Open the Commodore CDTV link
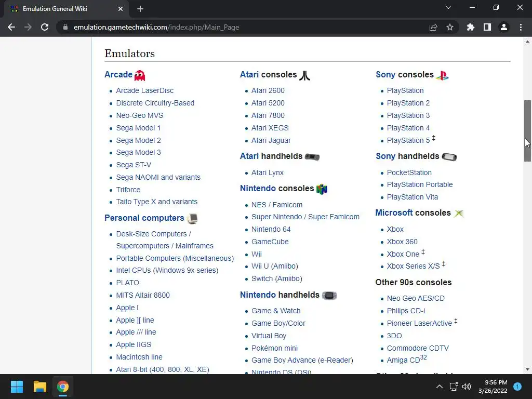This screenshot has width=532, height=399. [x=418, y=348]
